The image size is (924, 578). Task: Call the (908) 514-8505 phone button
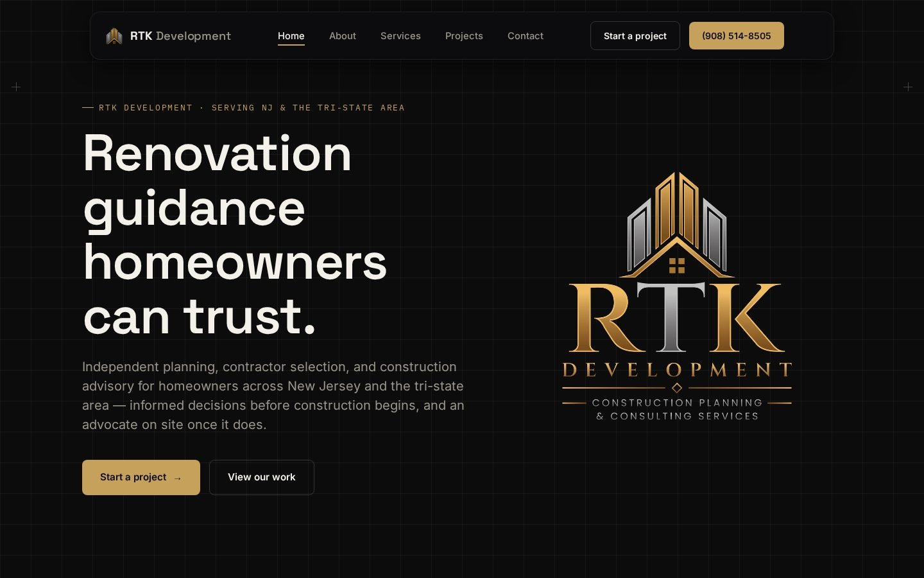click(737, 36)
